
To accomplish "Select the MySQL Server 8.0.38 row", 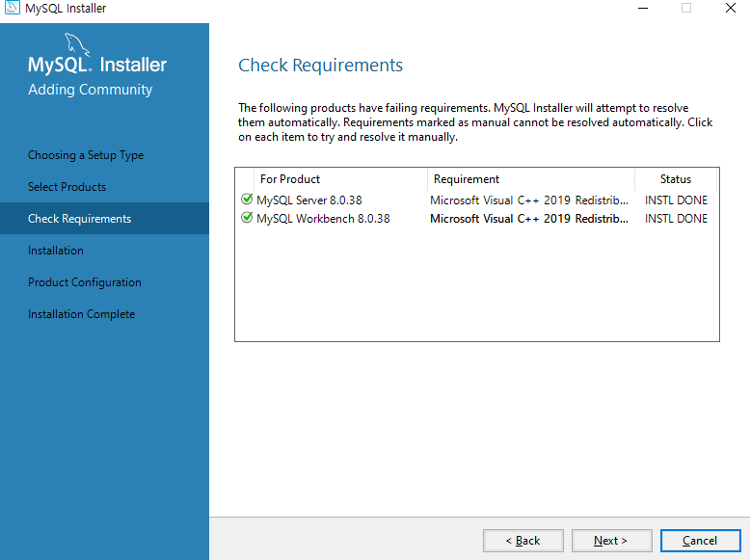I will click(x=477, y=200).
